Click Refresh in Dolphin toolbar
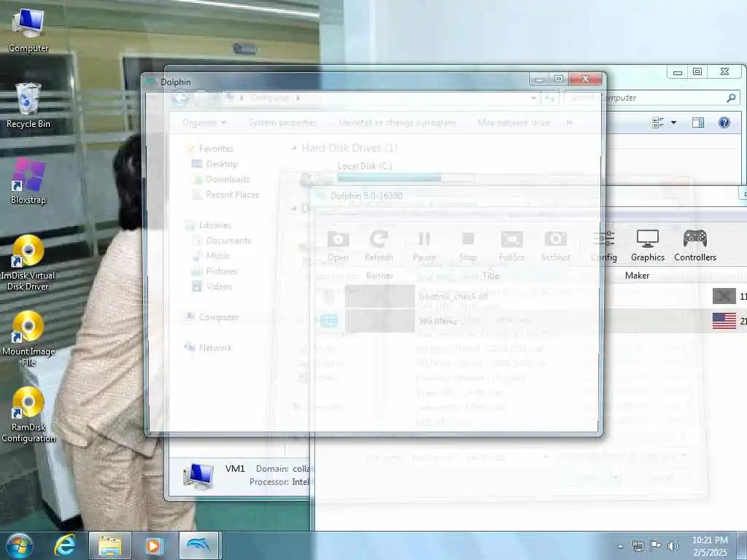 (x=379, y=246)
